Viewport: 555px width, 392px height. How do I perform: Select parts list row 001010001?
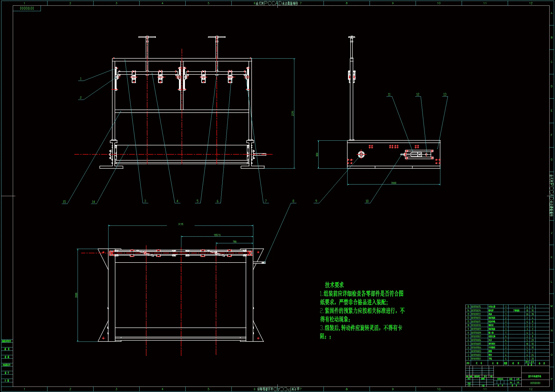[476, 359]
